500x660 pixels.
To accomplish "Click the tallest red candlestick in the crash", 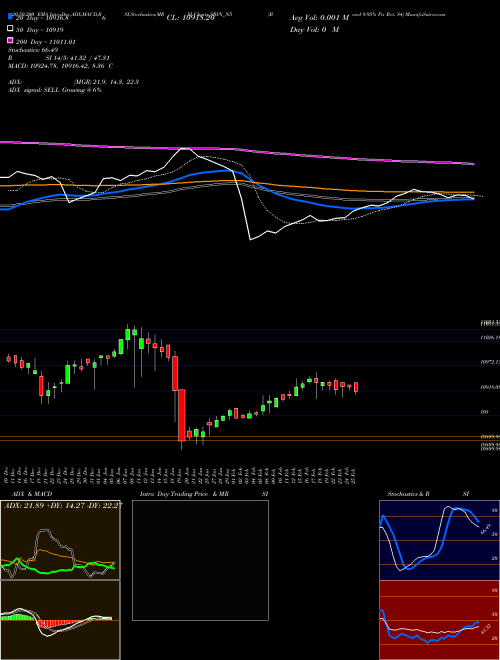I will pos(182,415).
